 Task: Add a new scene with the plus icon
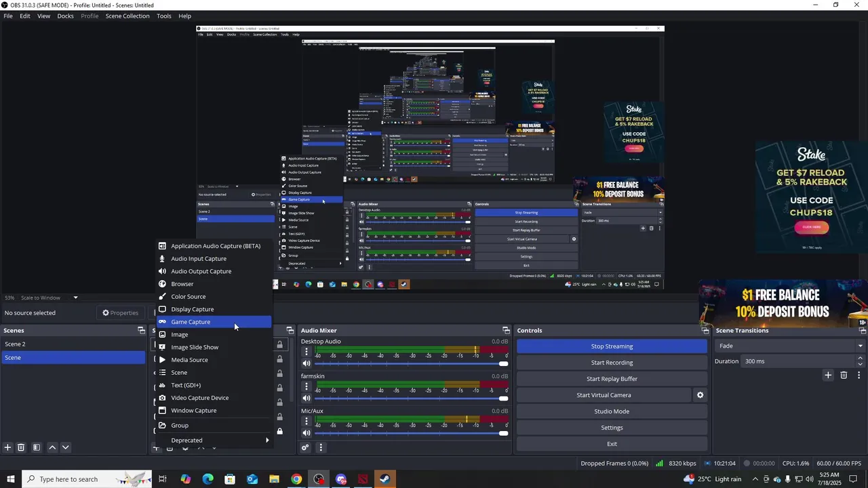coord(7,447)
